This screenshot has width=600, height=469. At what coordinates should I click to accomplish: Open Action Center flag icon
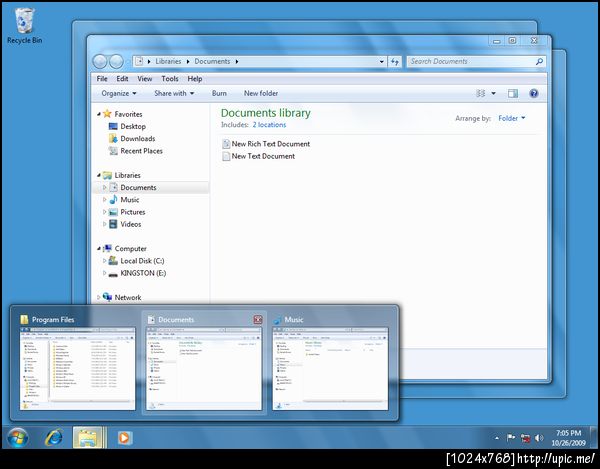[510, 438]
